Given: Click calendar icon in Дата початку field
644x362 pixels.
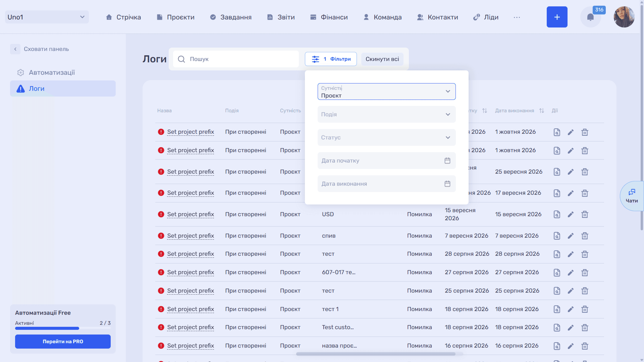Looking at the screenshot, I should coord(447,161).
